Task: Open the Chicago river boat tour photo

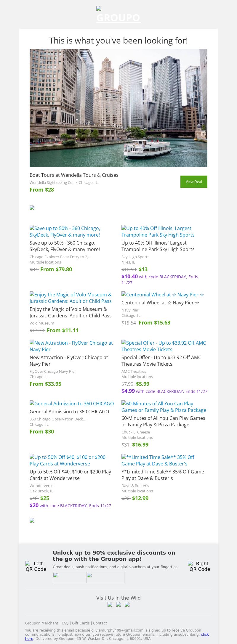Action: pyautogui.click(x=118, y=108)
